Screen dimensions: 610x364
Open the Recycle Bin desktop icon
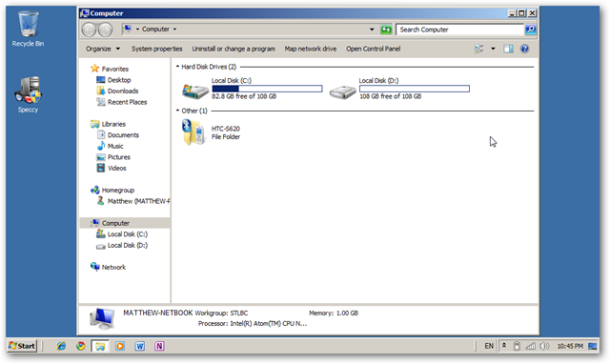click(28, 29)
